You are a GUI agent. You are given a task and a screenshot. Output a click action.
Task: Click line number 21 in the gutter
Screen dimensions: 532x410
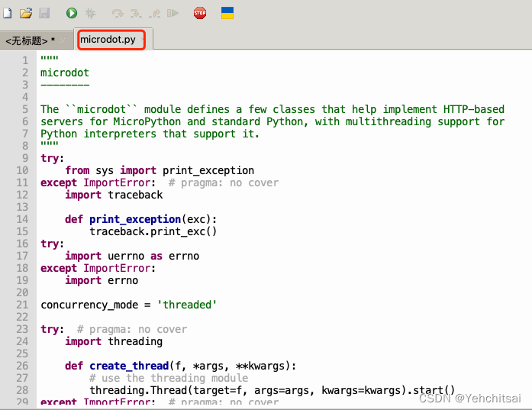point(22,305)
